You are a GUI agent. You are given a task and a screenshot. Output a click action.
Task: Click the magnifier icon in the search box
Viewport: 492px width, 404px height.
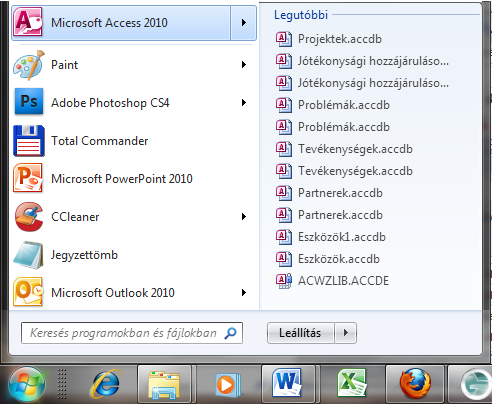[230, 333]
